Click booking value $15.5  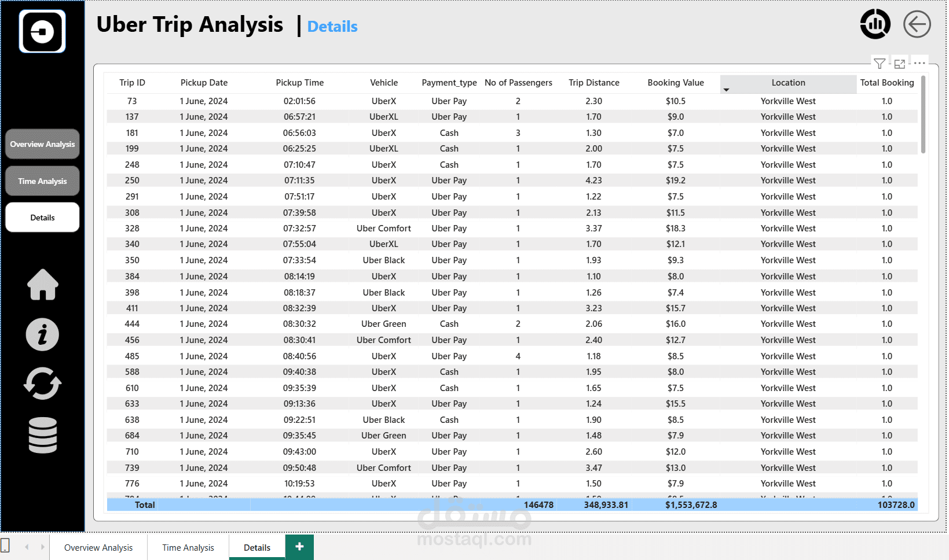(x=676, y=404)
